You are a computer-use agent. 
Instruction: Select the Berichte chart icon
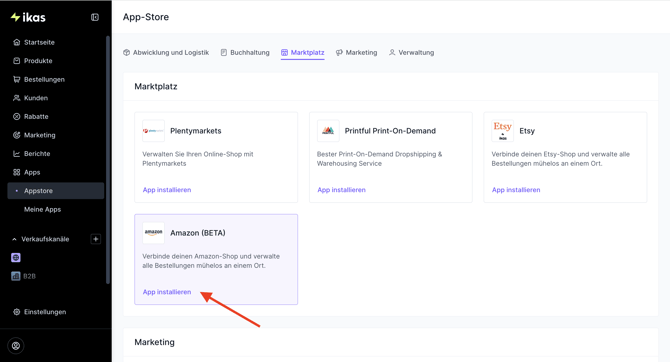pyautogui.click(x=17, y=154)
